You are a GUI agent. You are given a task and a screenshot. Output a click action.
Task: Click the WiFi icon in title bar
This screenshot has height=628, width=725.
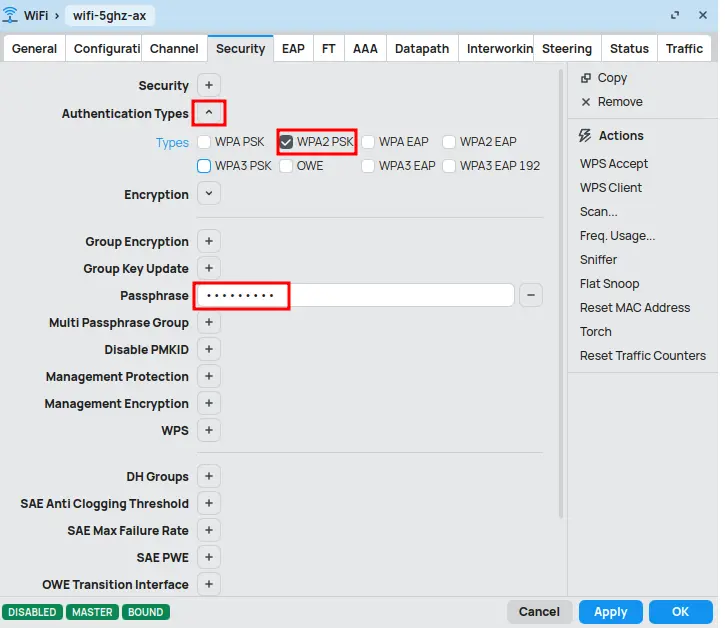pyautogui.click(x=11, y=15)
